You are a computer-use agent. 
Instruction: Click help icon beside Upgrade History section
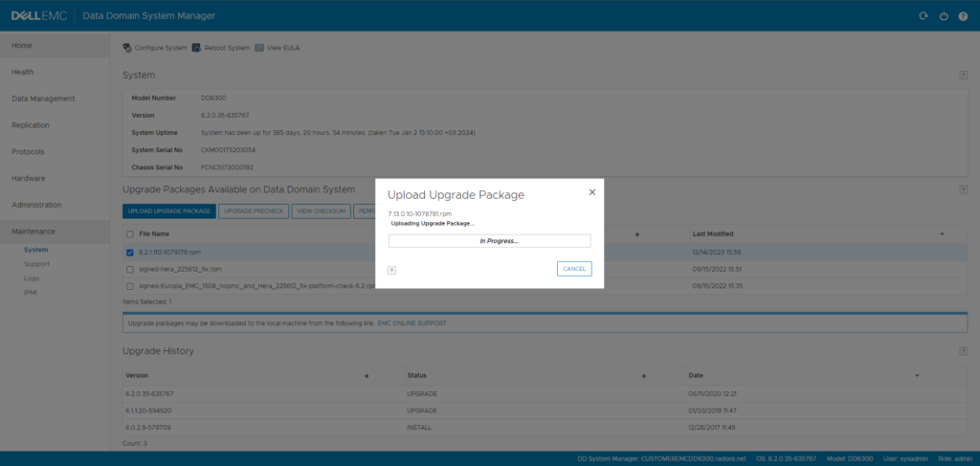(x=963, y=351)
